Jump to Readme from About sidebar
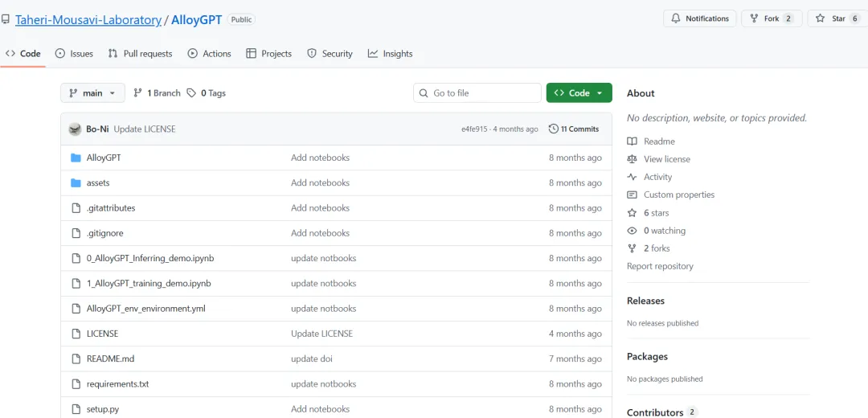The image size is (868, 418). 659,141
